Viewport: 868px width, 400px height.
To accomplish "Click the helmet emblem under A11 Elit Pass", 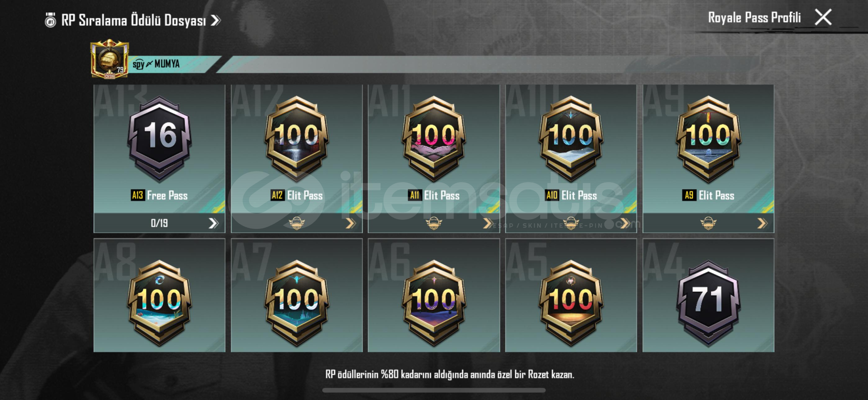I will pos(434,223).
